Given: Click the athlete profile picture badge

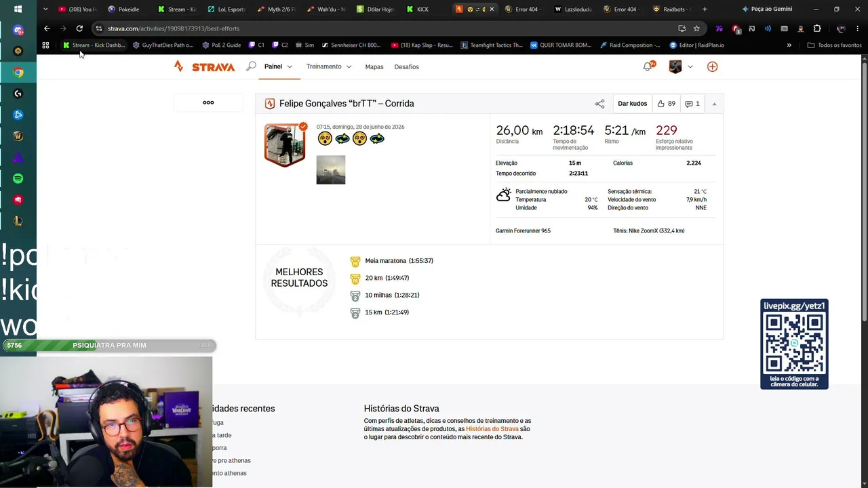Looking at the screenshot, I should [285, 144].
